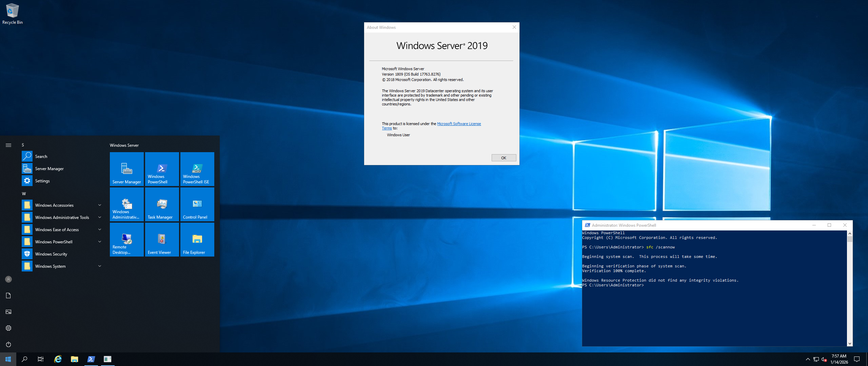Open the File Explorer tile

pyautogui.click(x=197, y=240)
